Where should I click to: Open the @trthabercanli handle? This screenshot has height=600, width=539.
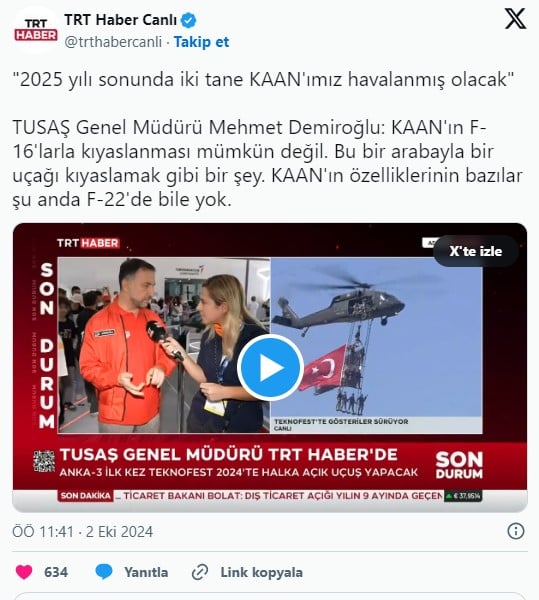[x=113, y=42]
